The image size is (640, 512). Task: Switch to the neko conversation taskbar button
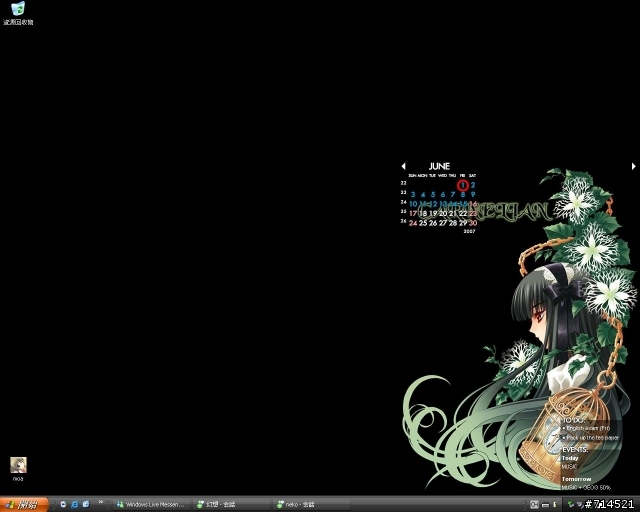(311, 505)
